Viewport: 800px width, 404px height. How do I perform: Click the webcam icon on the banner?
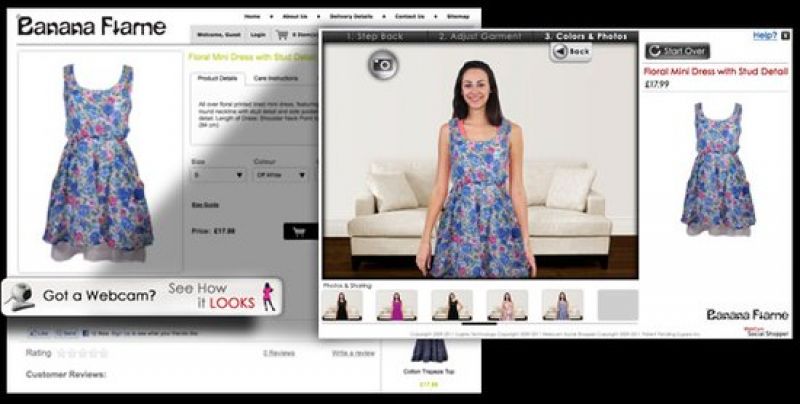pos(19,297)
